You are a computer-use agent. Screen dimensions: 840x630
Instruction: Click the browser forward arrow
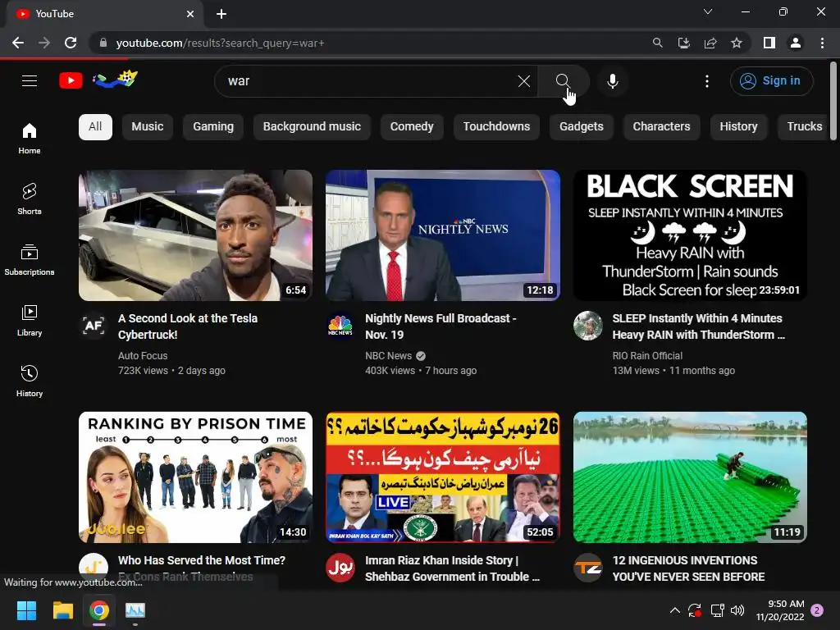pyautogui.click(x=44, y=43)
